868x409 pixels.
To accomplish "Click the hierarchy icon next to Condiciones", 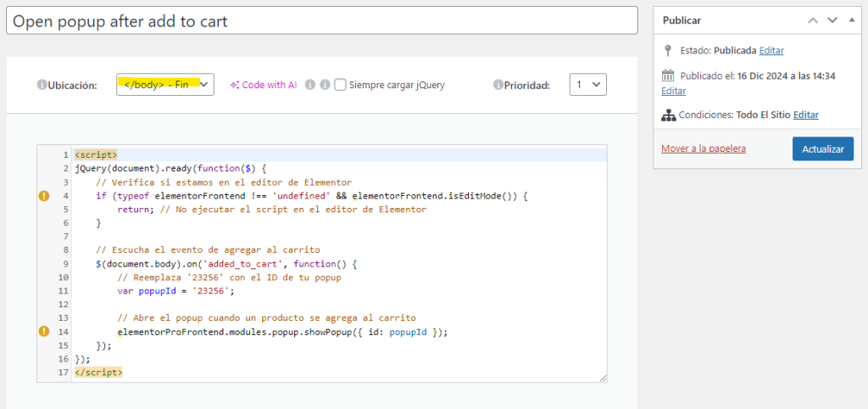I will (668, 115).
